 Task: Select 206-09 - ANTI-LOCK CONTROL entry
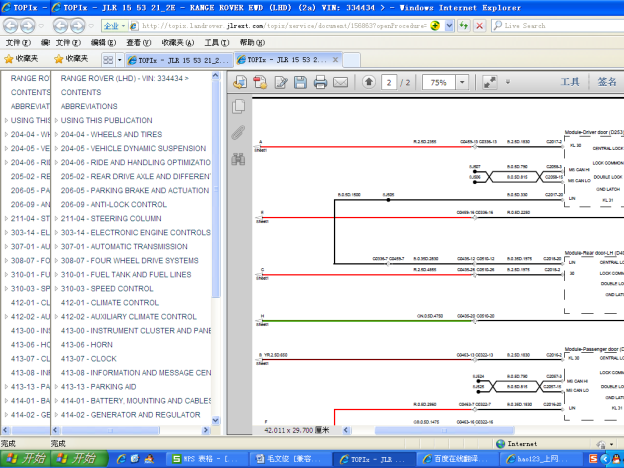click(x=113, y=205)
